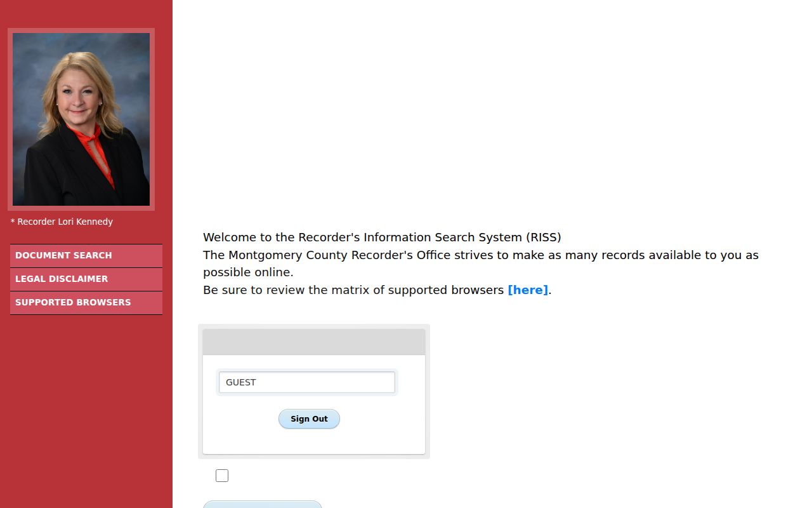Open the Supported Browsers menu item
This screenshot has height=508, width=812.
tap(86, 302)
